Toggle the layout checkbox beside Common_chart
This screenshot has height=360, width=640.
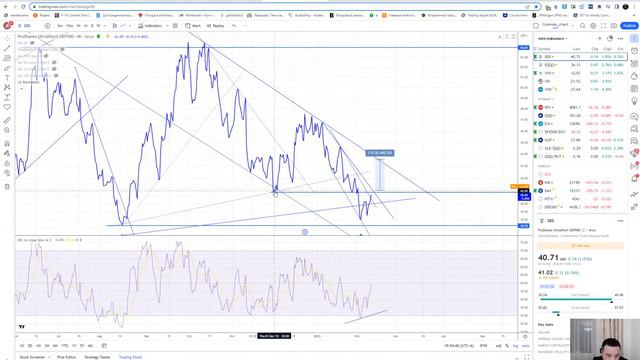[536, 26]
